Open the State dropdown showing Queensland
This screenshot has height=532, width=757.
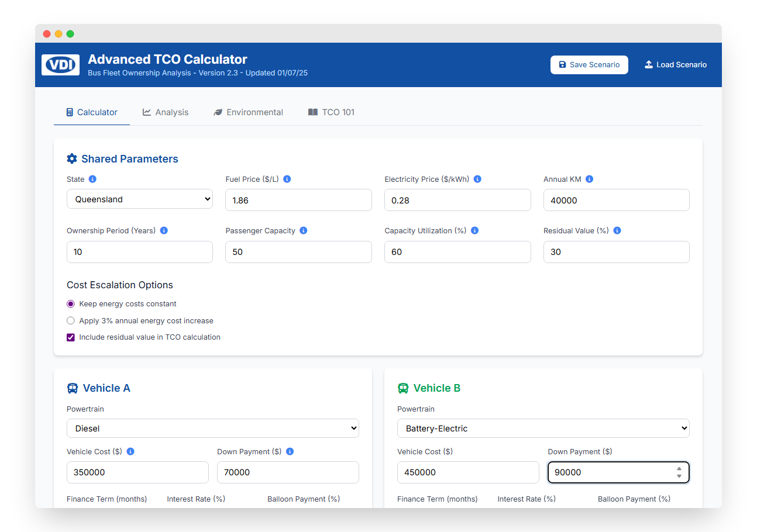[x=140, y=199]
